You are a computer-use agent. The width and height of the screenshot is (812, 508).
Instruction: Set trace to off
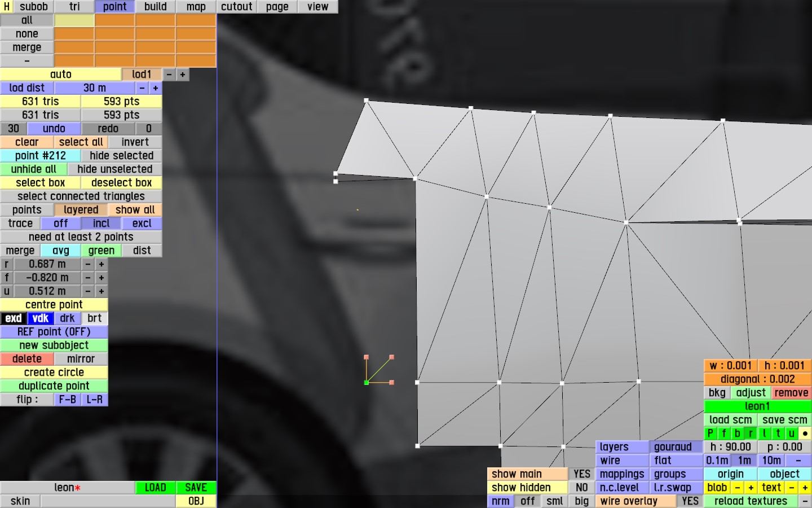tap(61, 224)
